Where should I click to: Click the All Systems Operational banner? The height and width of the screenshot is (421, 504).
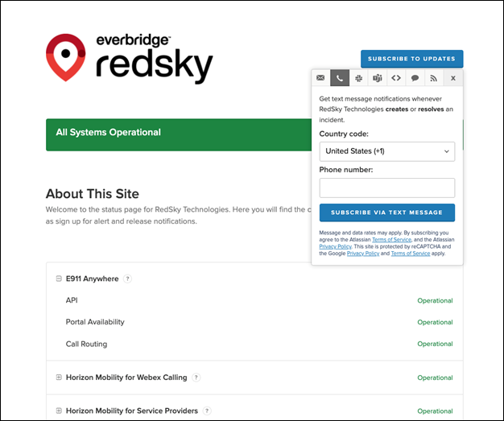pos(179,135)
